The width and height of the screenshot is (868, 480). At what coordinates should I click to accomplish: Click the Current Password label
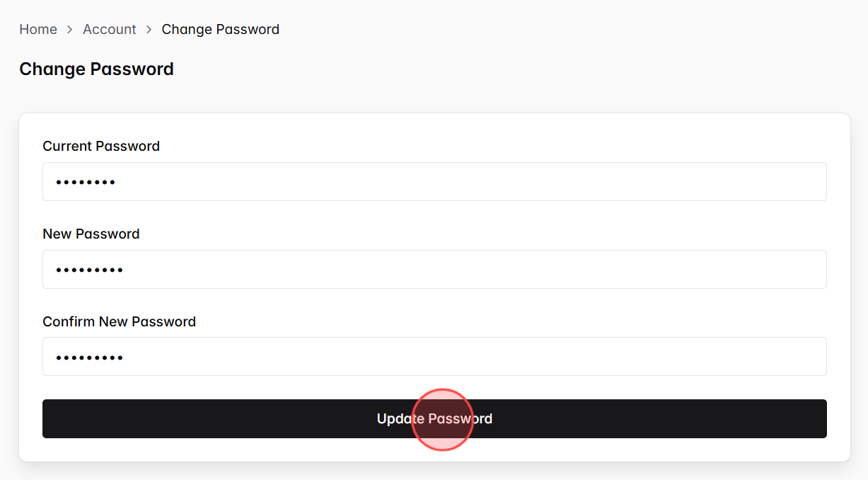[101, 146]
